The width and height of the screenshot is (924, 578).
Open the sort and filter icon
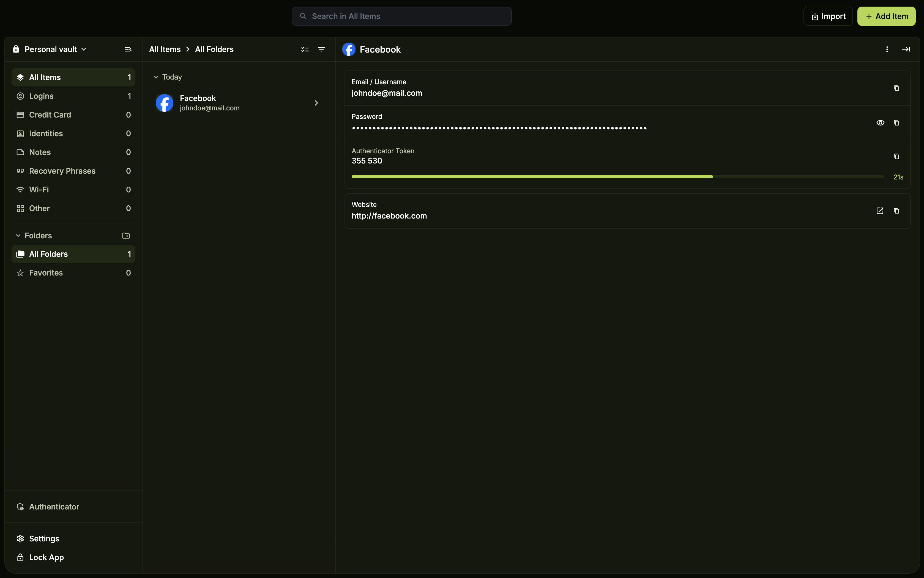click(321, 49)
